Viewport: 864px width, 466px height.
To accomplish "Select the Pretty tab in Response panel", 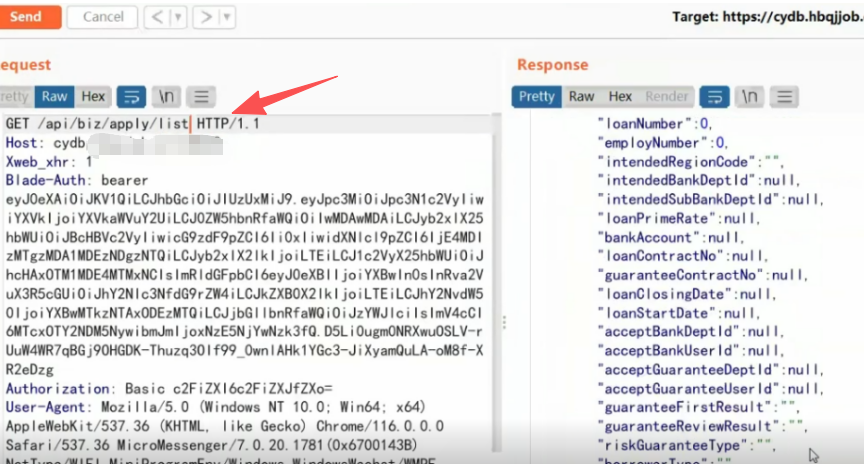I will [x=537, y=97].
